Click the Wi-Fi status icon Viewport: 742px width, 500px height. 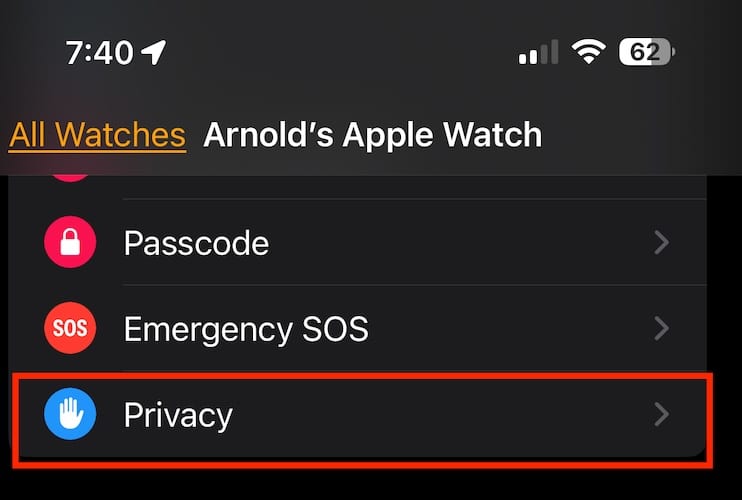point(590,52)
